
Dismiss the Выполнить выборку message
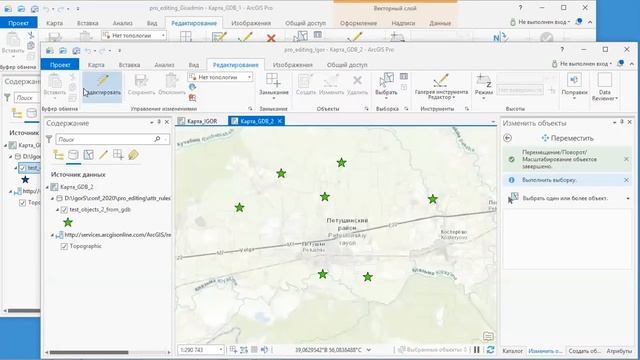627,180
